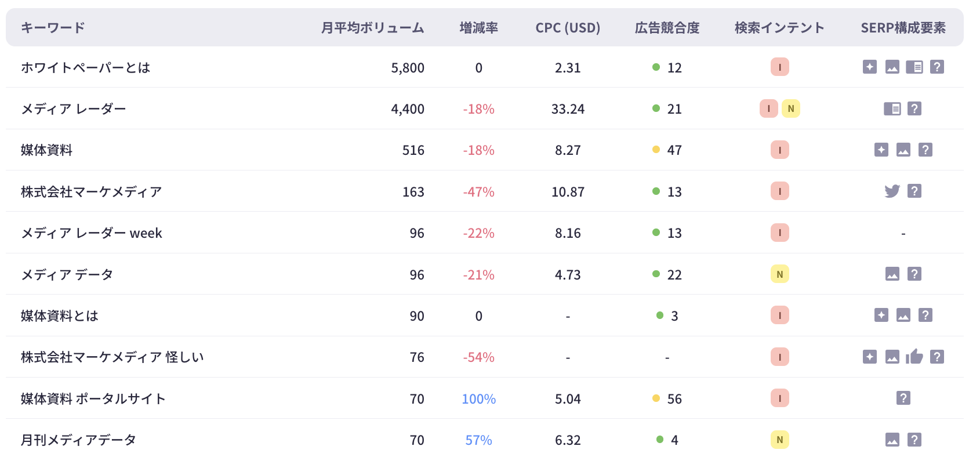The width and height of the screenshot is (980, 457).
Task: Click the Twitter icon for 株式会社マーケメディア
Action: (892, 191)
